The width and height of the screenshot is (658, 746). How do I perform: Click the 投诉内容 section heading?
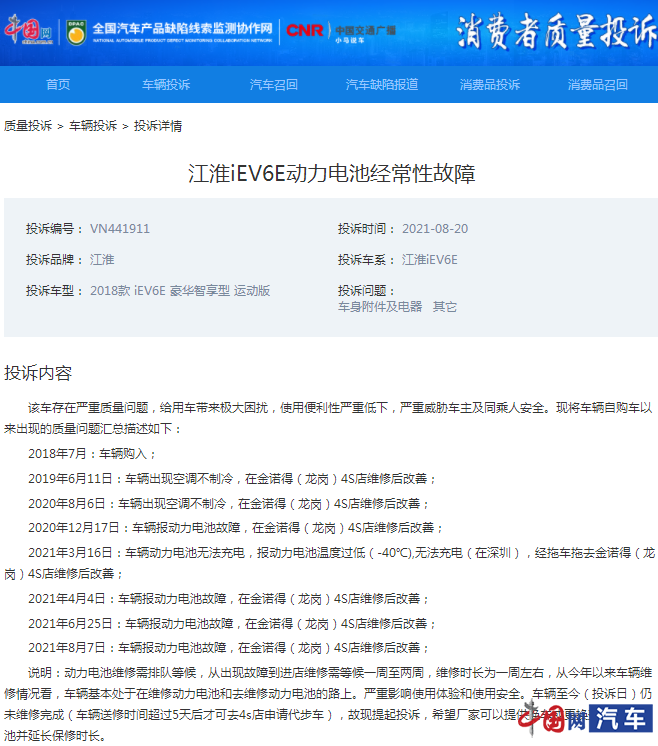38,373
